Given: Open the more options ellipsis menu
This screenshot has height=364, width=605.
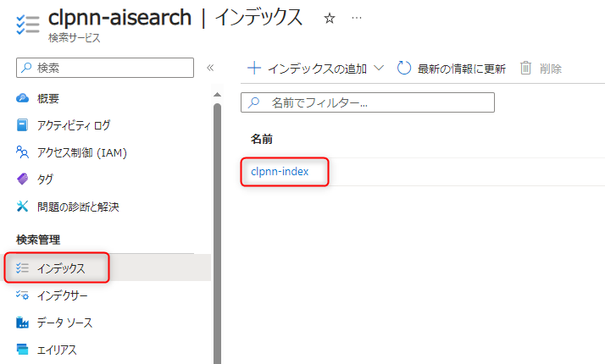Looking at the screenshot, I should (x=357, y=18).
